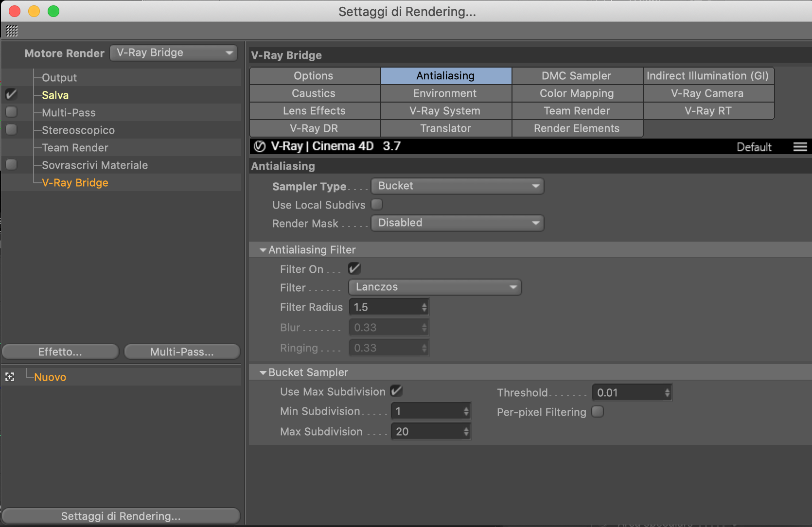
Task: Select Multi-Pass in the settings tree
Action: [x=69, y=113]
